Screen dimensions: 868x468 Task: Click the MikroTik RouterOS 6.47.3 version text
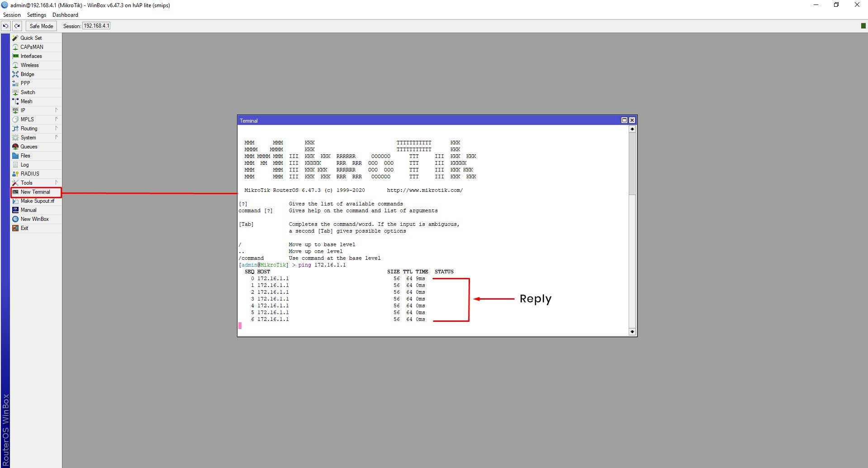pos(304,191)
